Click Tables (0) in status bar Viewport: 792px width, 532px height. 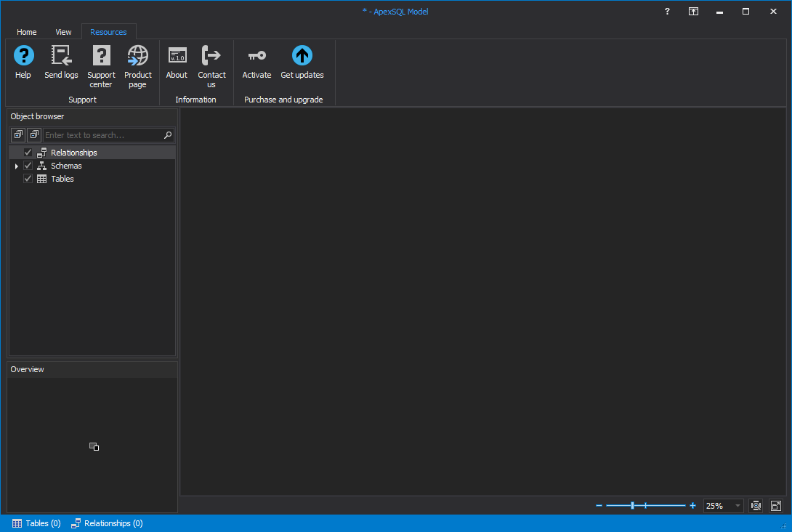coord(36,523)
